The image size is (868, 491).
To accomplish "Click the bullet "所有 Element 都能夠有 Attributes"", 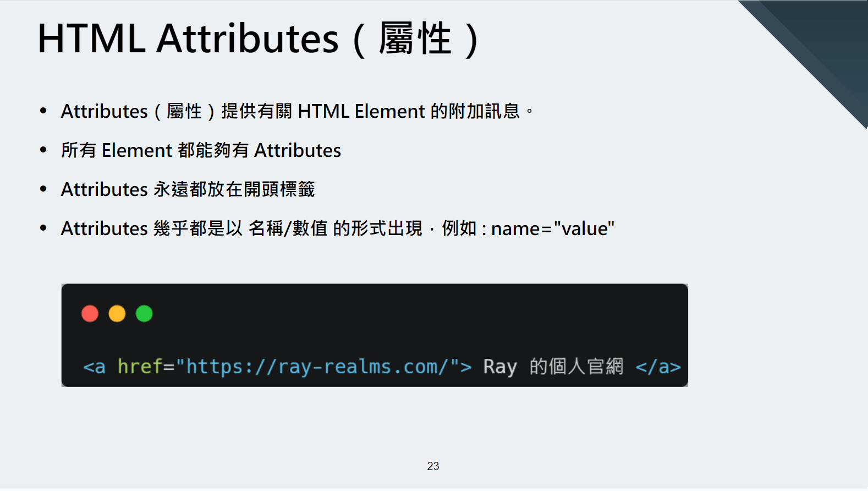I will click(x=201, y=150).
